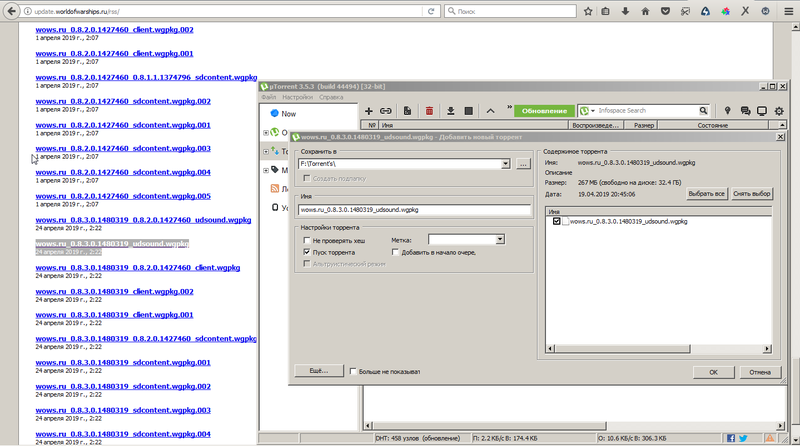Open wows.ru_0.8.2.0.1427460_client.wgpkg.002 link

(114, 30)
